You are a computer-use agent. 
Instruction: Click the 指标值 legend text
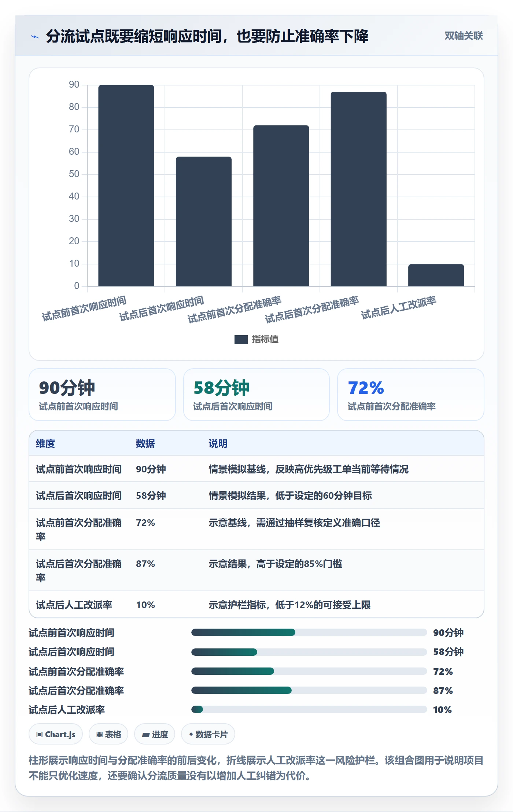click(265, 340)
